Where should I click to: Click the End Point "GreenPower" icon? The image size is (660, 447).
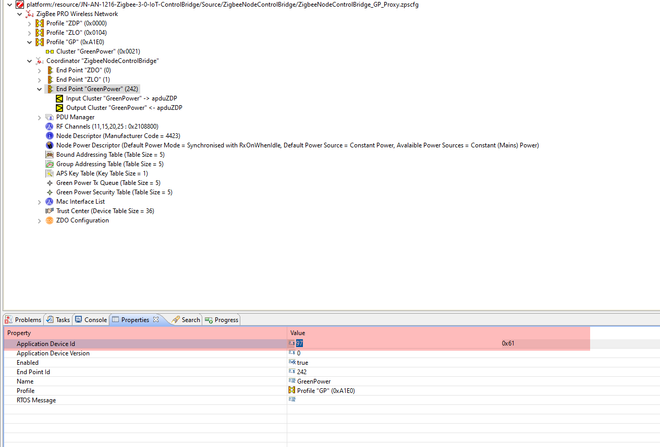pyautogui.click(x=50, y=89)
